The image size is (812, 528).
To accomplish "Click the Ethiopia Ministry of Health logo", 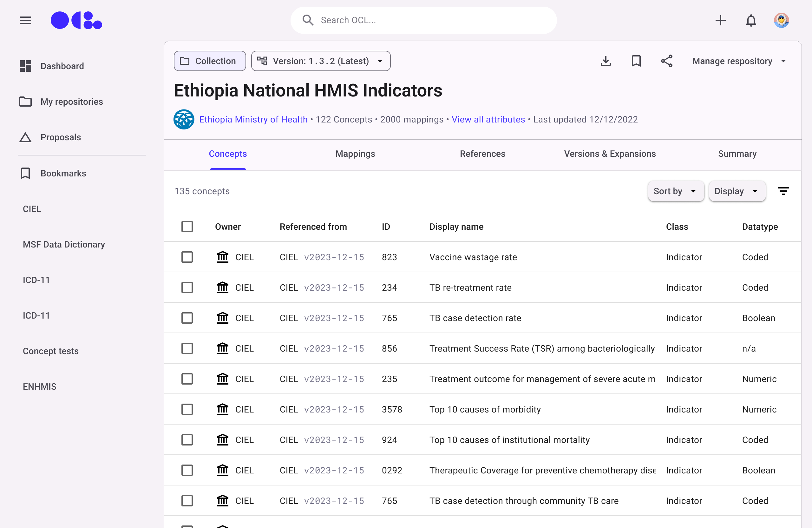I will click(x=184, y=119).
